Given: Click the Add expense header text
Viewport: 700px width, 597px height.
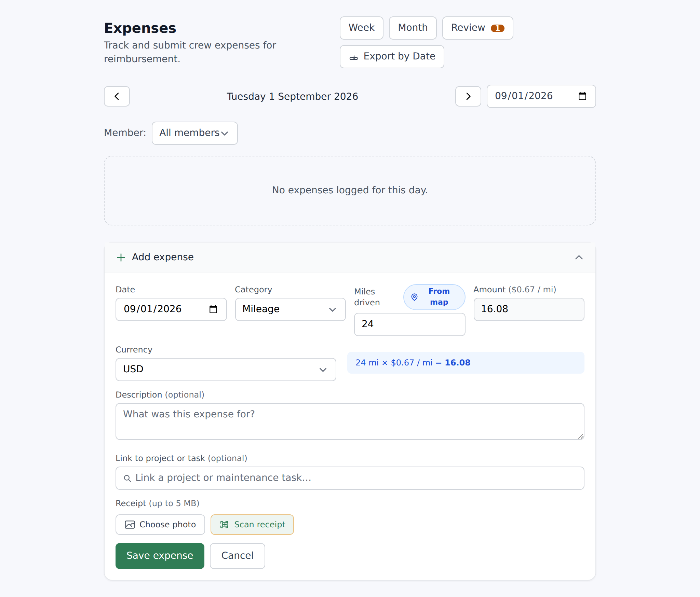Looking at the screenshot, I should (x=163, y=257).
